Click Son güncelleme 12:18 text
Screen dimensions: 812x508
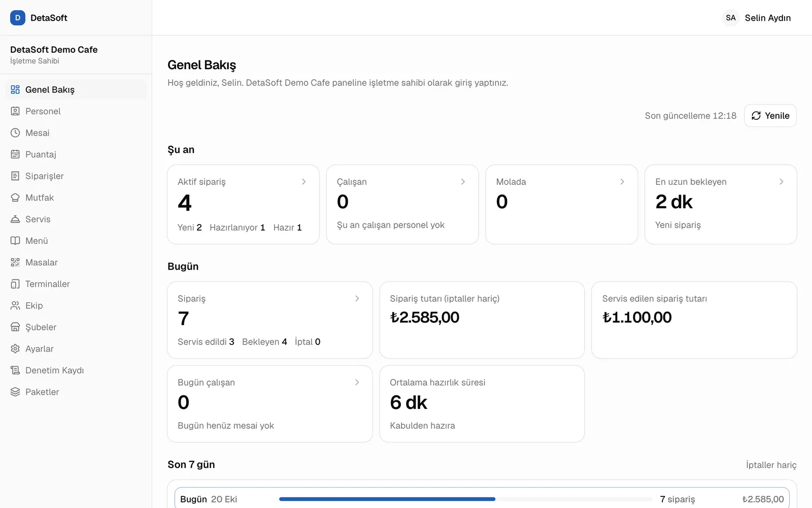point(690,116)
